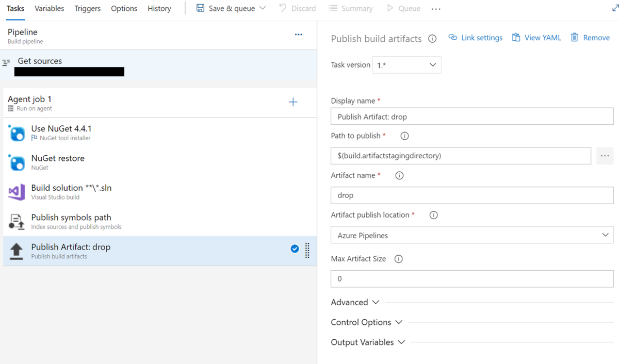
Task: Click the floppy disk save icon
Action: [200, 8]
